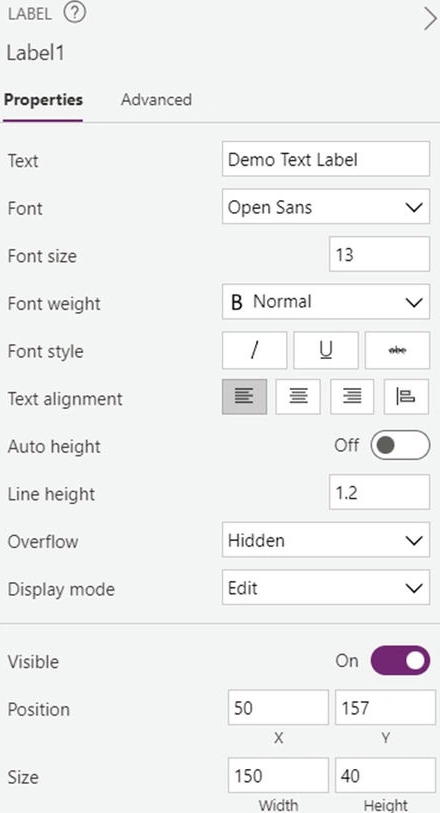The height and width of the screenshot is (813, 440).
Task: Click the help question mark icon
Action: [x=74, y=13]
